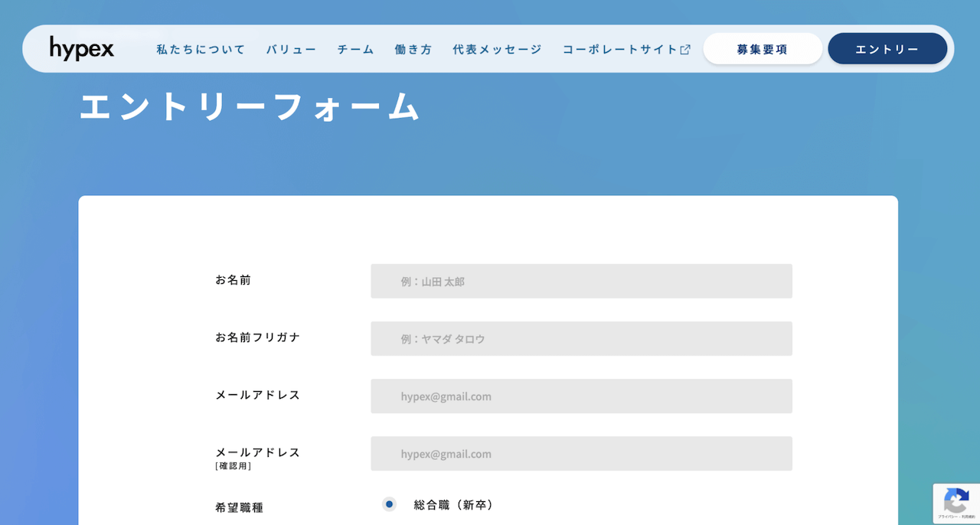Open the 私たちについて navigation link
Viewport: 980px width, 525px height.
[x=200, y=48]
